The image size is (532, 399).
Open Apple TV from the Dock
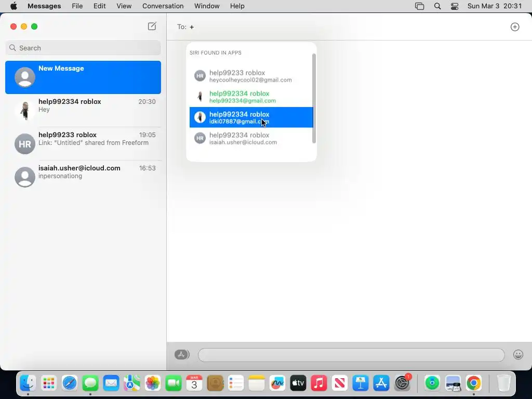coord(298,383)
